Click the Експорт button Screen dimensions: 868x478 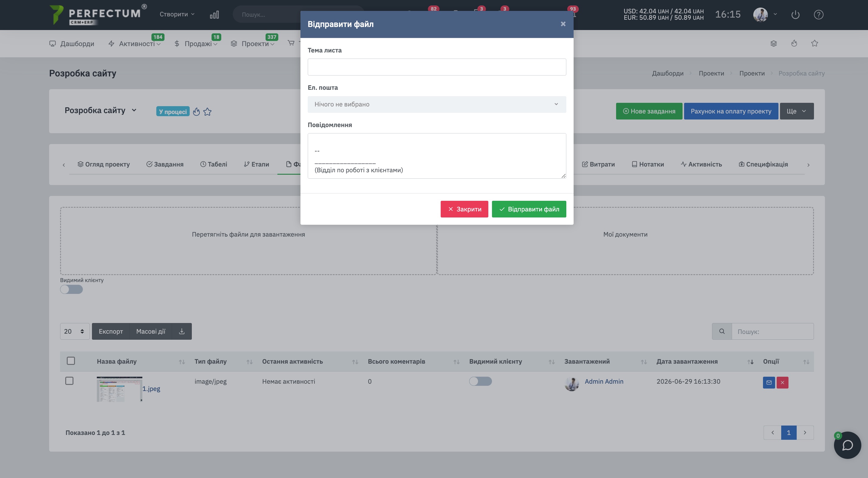coord(110,331)
